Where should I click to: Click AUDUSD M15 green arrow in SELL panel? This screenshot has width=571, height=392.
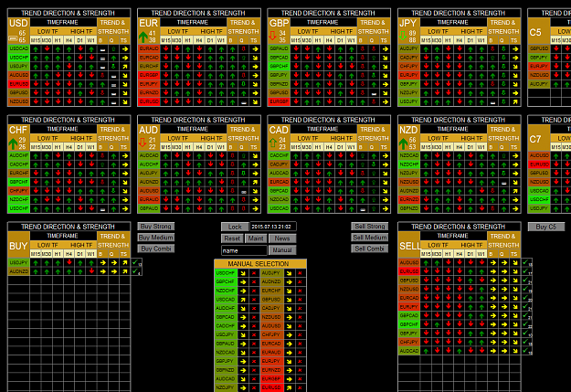426,262
